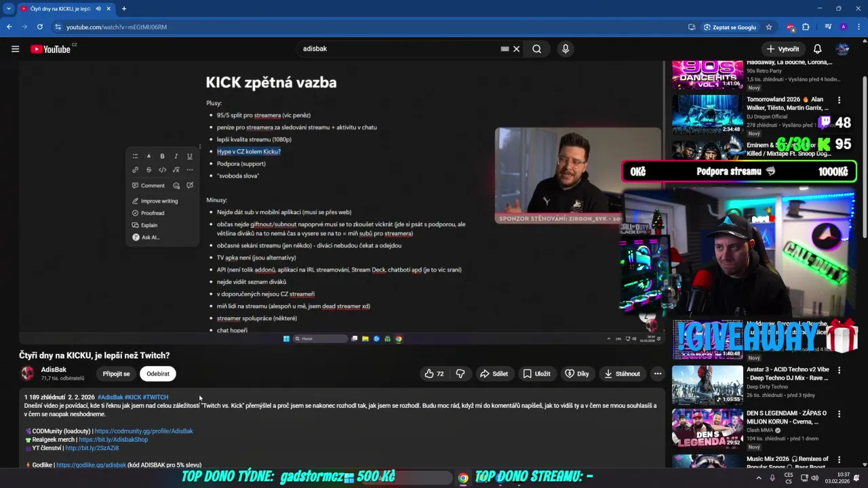The image size is (868, 488).
Task: Open Chrome media controls icon
Action: tap(828, 27)
